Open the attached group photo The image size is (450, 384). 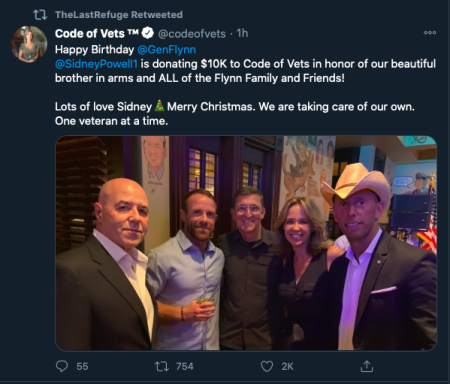click(246, 243)
